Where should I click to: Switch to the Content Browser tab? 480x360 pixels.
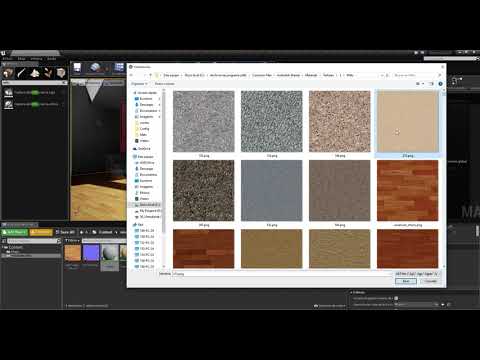20,225
